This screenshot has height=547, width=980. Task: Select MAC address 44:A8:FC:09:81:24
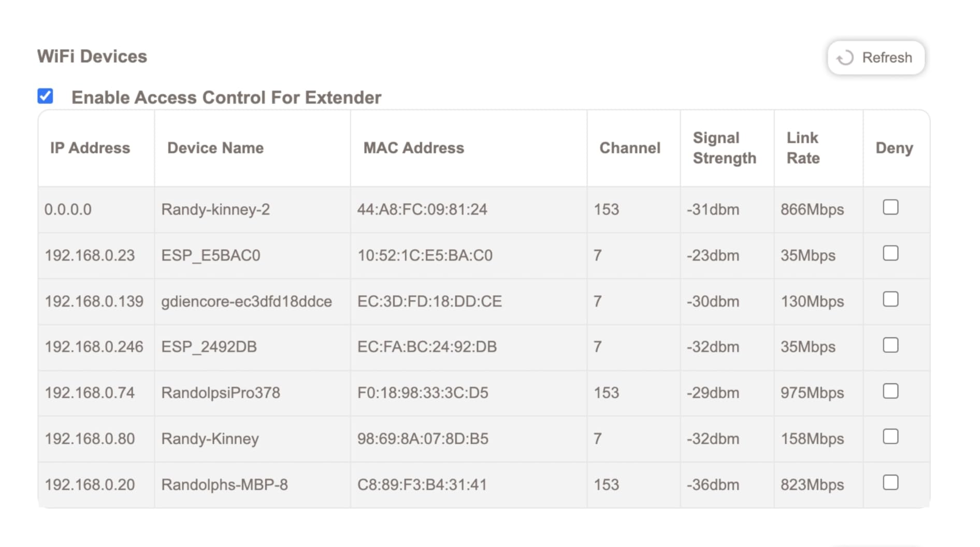point(422,210)
